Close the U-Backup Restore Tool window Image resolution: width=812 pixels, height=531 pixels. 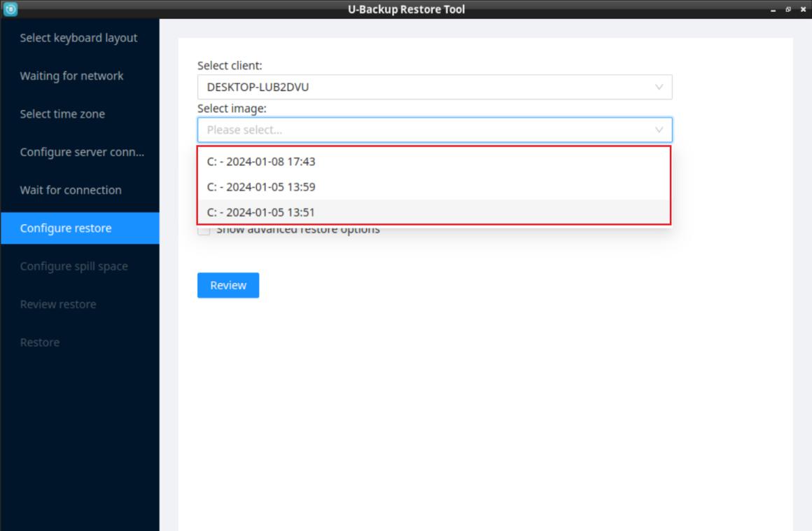(x=803, y=9)
